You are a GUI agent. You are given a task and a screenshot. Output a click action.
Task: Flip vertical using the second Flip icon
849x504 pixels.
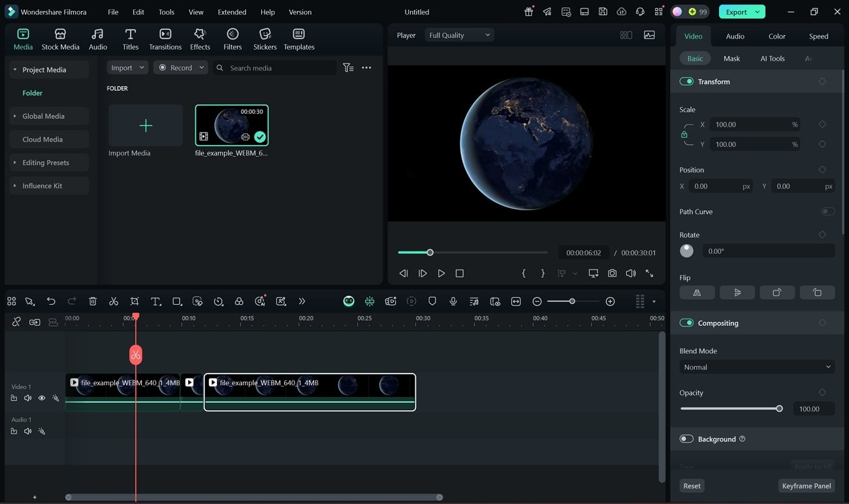(737, 292)
